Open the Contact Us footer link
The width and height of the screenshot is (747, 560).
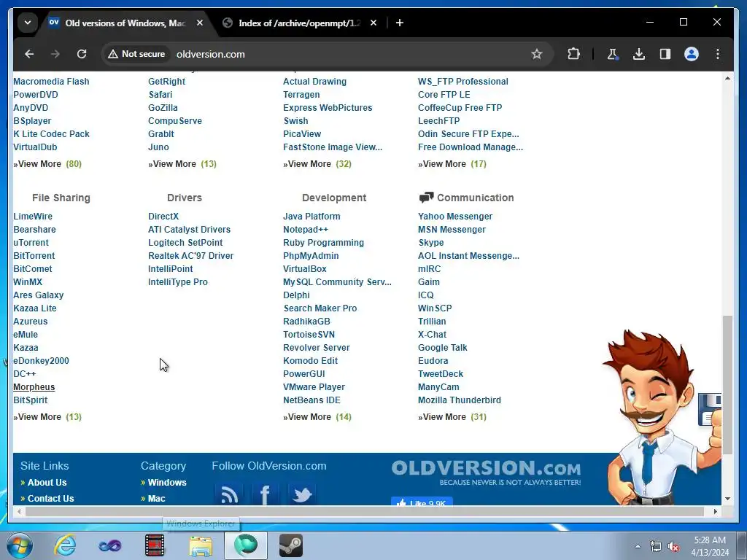[x=50, y=499]
